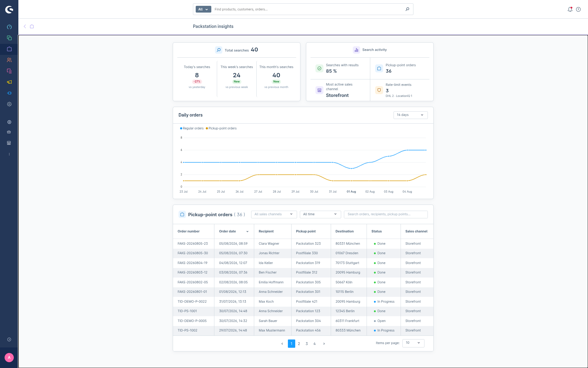Open the Content sidebar icon

[x=9, y=71]
